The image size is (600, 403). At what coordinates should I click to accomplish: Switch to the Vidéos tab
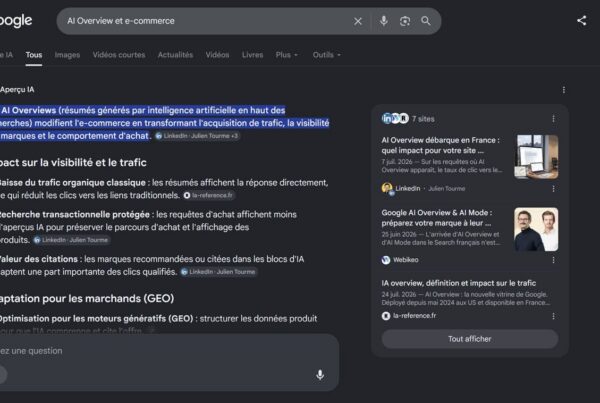pos(217,55)
